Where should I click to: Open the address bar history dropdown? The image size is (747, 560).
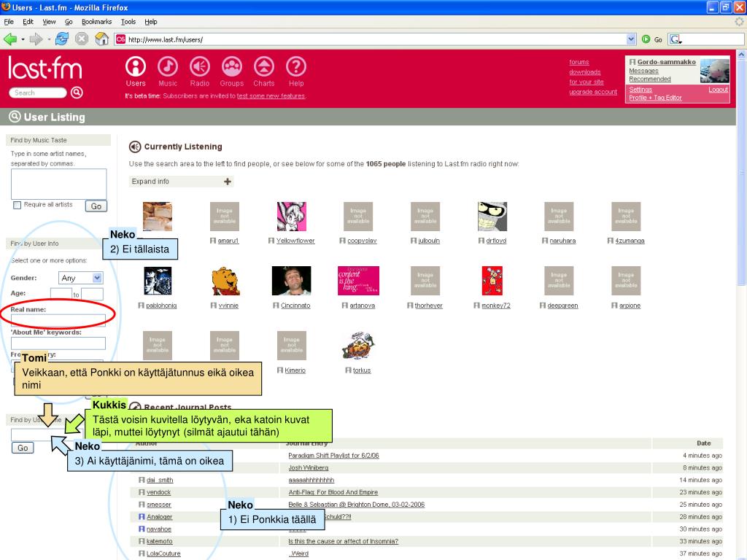(x=631, y=39)
